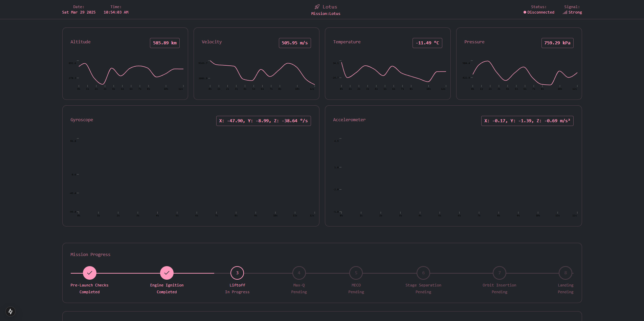The width and height of the screenshot is (644, 321).
Task: Click the Pre-Launch Checks step label
Action: point(89,285)
